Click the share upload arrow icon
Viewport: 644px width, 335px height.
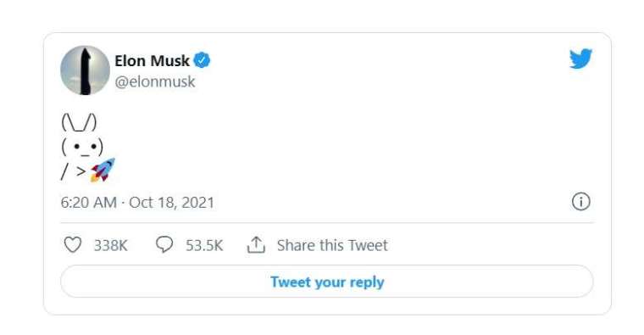click(x=256, y=244)
